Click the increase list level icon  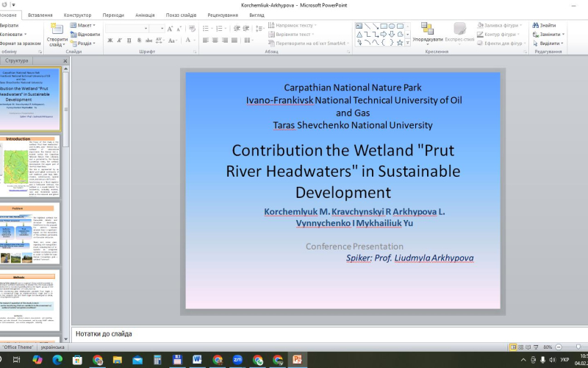click(246, 29)
